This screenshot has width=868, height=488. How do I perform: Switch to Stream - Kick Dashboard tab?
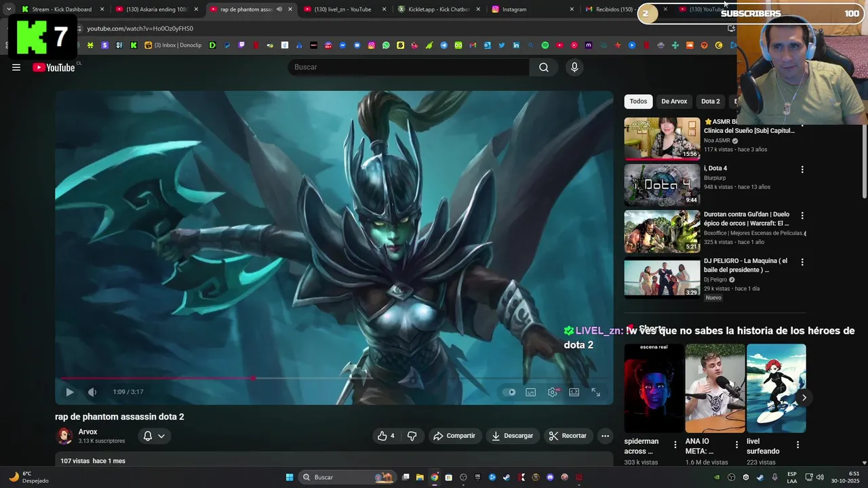(62, 9)
